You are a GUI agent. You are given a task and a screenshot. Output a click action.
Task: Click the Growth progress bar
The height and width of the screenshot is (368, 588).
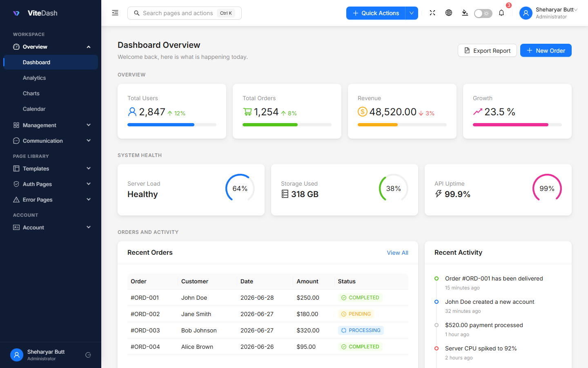[x=517, y=125]
